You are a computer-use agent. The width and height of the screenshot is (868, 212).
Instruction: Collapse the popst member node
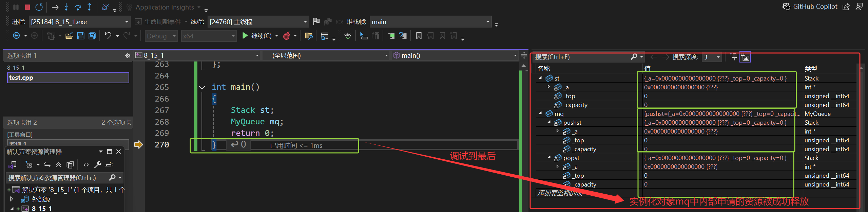549,157
